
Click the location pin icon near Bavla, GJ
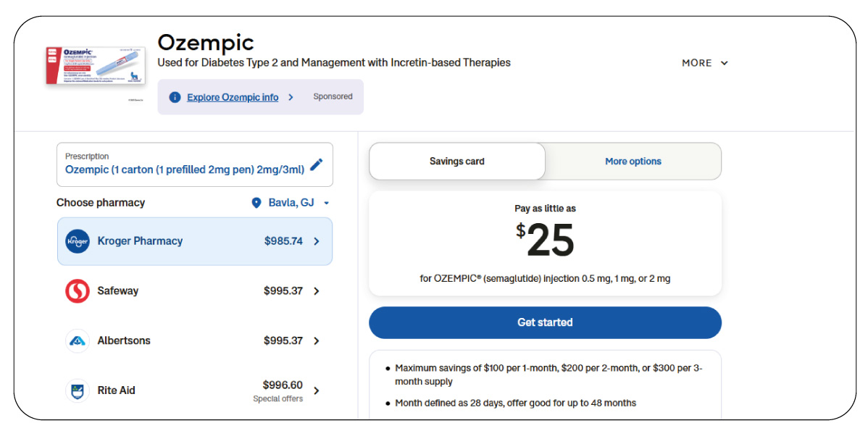pos(256,202)
